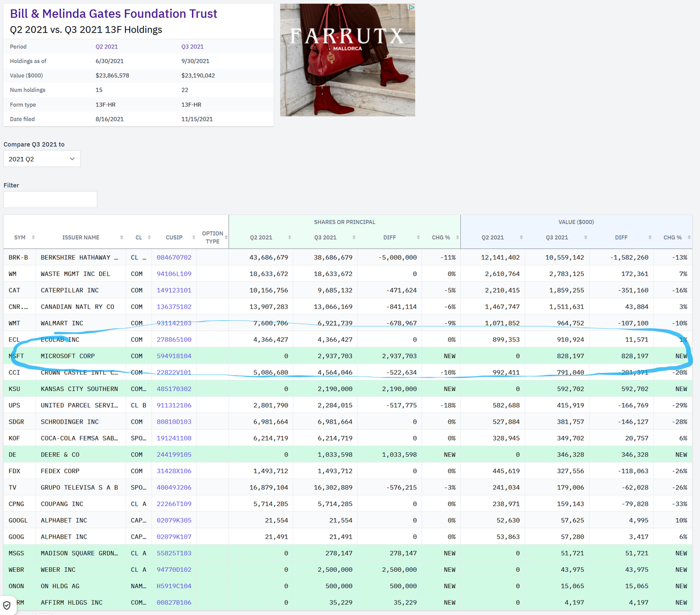This screenshot has height=615, width=700.
Task: Open CUSIP 931142103 for Walmart
Action: coord(174,323)
